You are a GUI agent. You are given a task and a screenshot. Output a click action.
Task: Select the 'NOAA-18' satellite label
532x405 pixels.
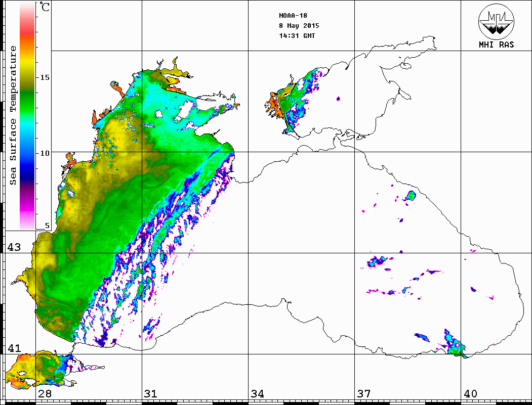(293, 16)
